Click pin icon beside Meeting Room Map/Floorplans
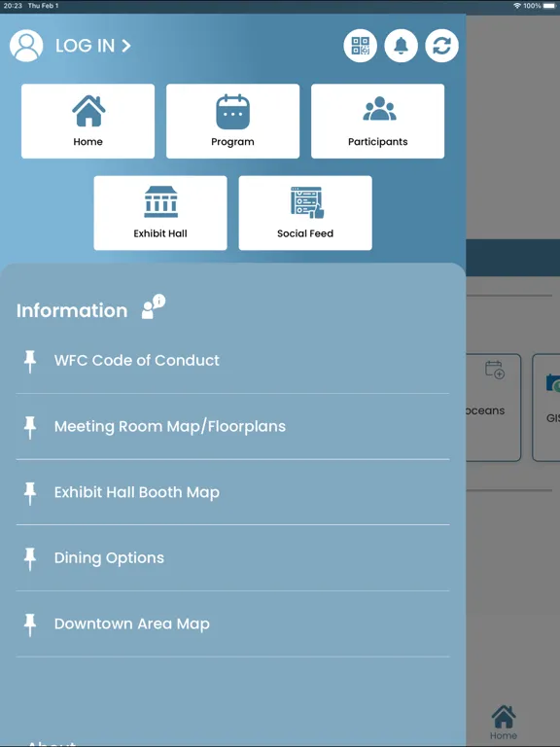560x747 pixels. tap(30, 427)
